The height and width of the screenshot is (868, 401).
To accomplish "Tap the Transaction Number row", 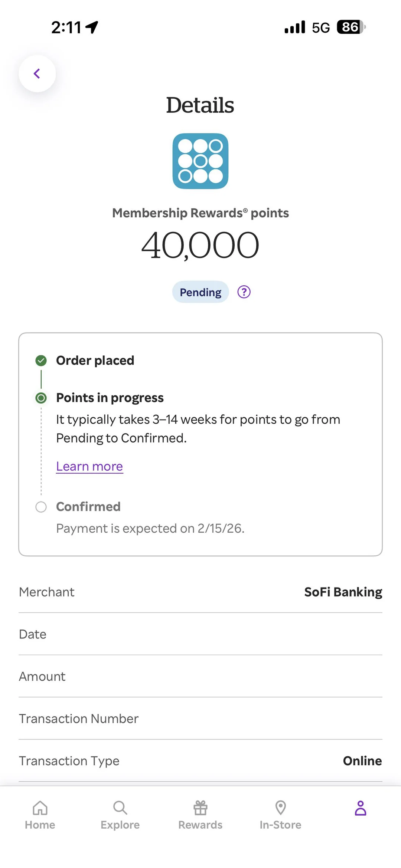I will pos(200,719).
